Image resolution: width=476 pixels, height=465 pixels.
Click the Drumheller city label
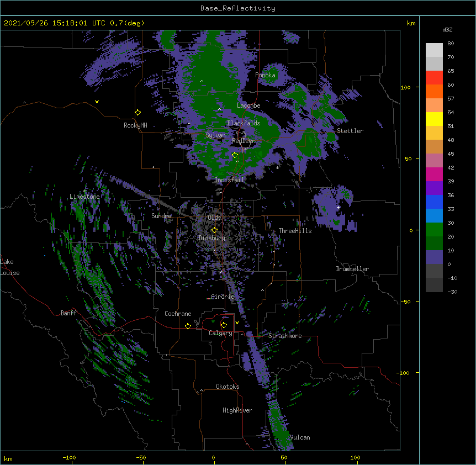(x=352, y=269)
